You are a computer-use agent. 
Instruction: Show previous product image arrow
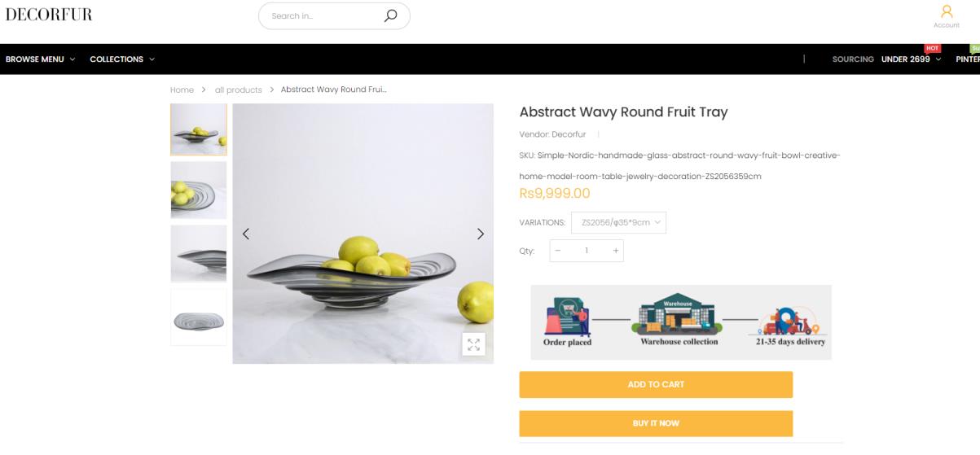tap(245, 234)
